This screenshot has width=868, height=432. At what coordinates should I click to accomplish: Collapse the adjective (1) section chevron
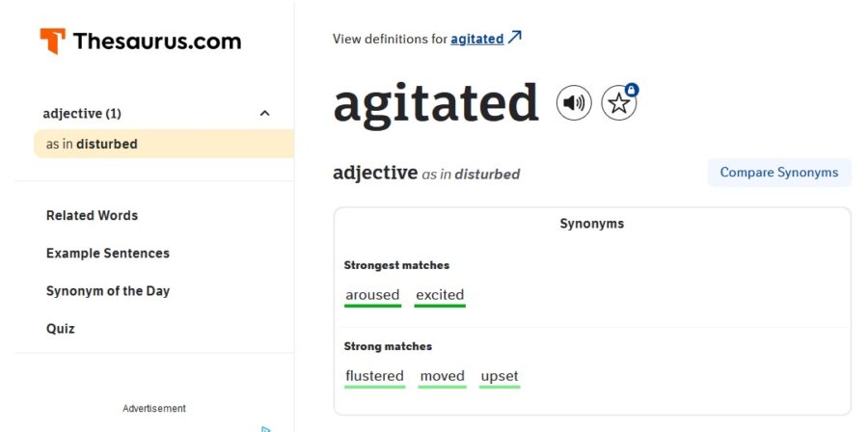point(265,114)
